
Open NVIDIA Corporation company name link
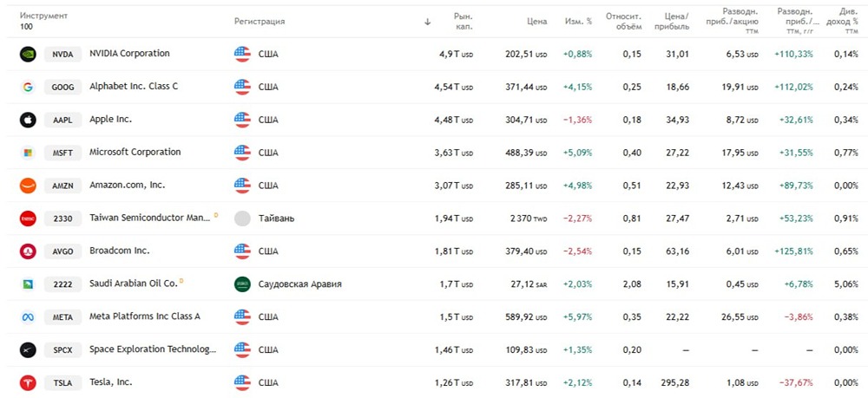click(129, 54)
